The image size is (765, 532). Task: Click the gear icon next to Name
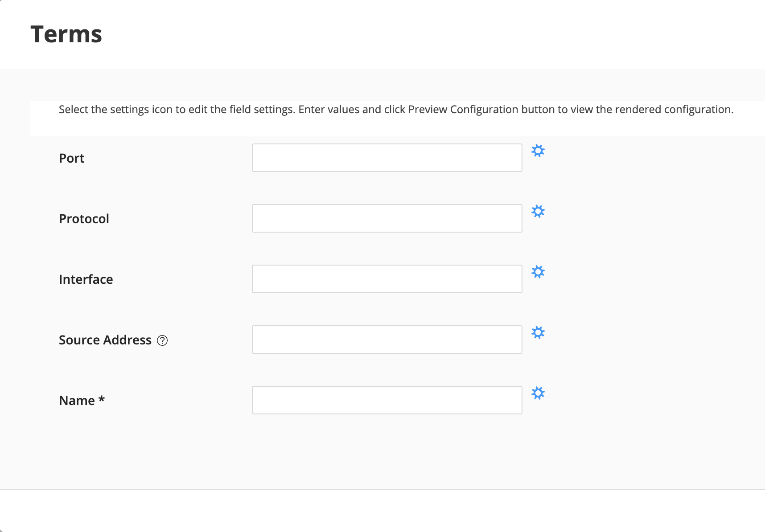pos(538,393)
